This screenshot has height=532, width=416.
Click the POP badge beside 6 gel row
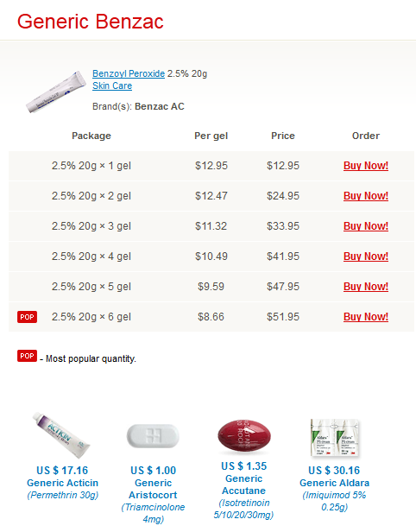click(x=27, y=317)
